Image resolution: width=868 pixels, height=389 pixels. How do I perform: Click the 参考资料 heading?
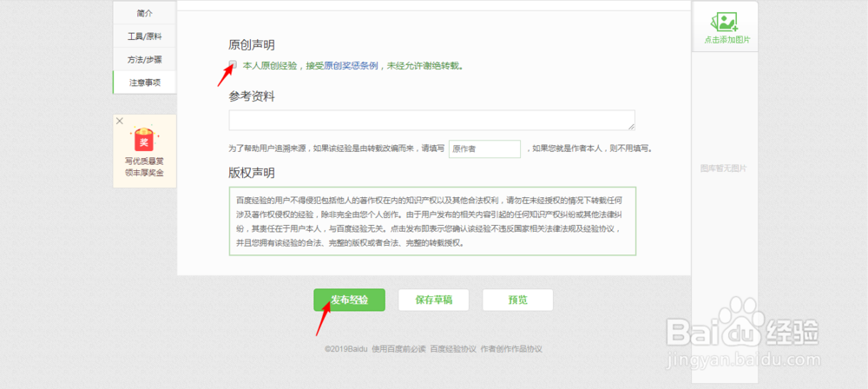coord(252,96)
